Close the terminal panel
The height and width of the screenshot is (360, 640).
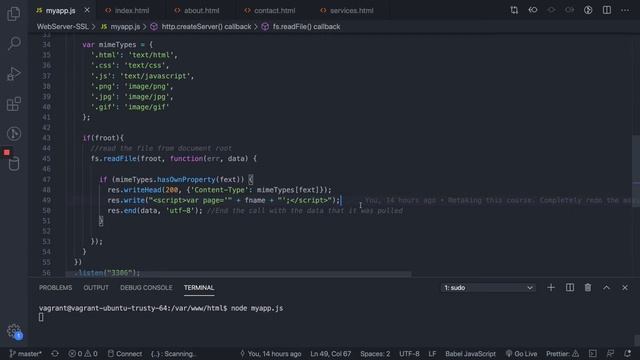(625, 288)
